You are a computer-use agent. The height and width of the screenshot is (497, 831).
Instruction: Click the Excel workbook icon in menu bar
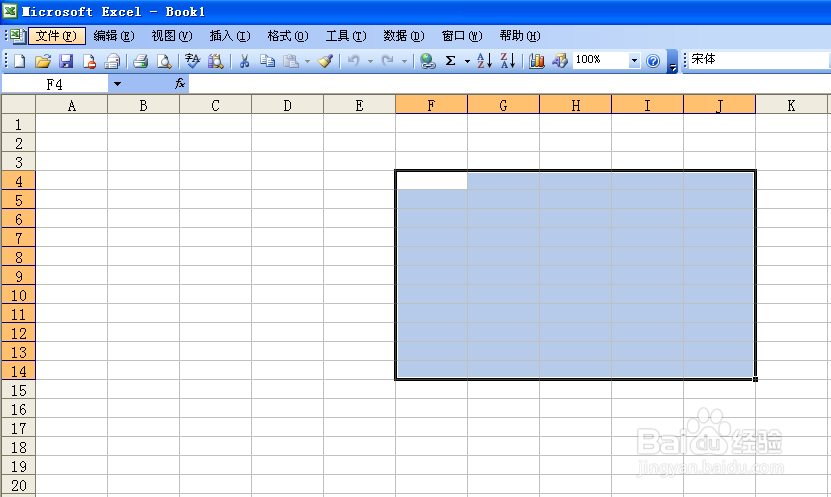pyautogui.click(x=17, y=36)
